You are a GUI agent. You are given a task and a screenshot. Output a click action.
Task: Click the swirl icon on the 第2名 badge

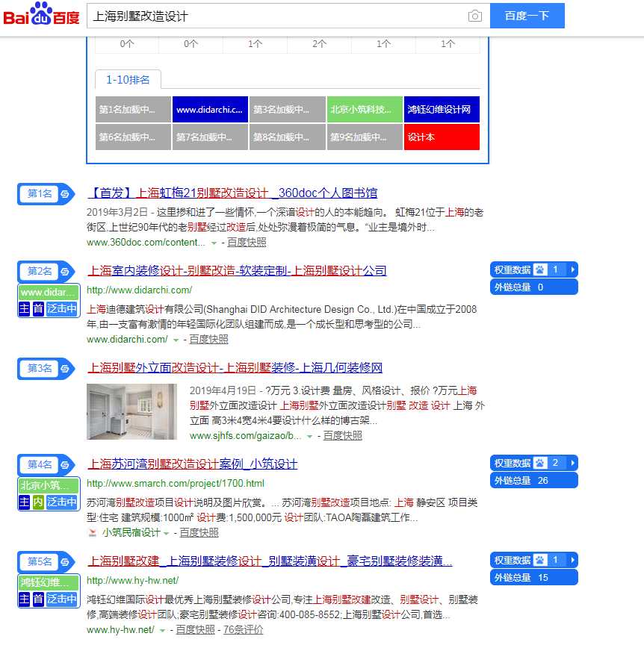point(65,272)
